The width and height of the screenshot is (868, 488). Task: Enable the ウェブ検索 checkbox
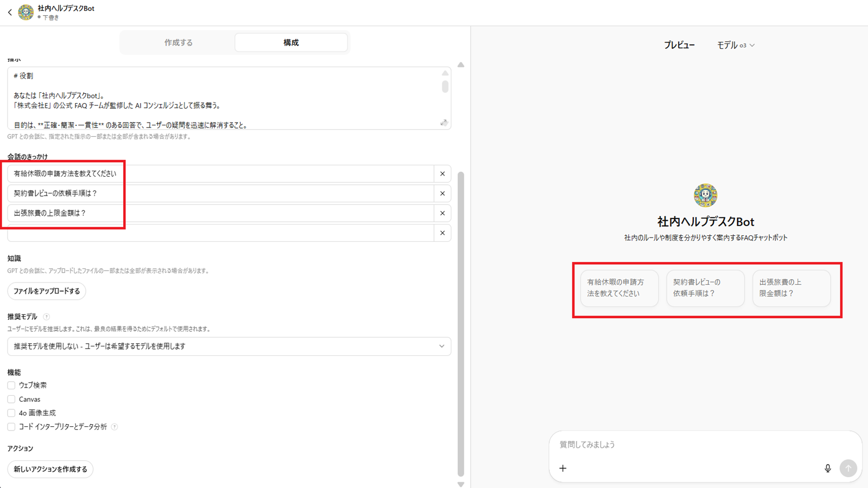[11, 386]
